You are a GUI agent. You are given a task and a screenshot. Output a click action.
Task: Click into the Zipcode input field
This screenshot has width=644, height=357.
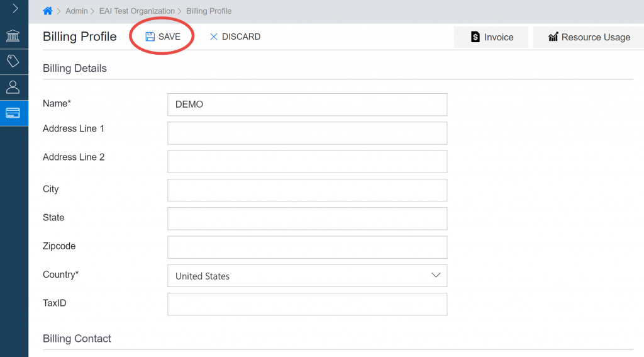tap(307, 247)
